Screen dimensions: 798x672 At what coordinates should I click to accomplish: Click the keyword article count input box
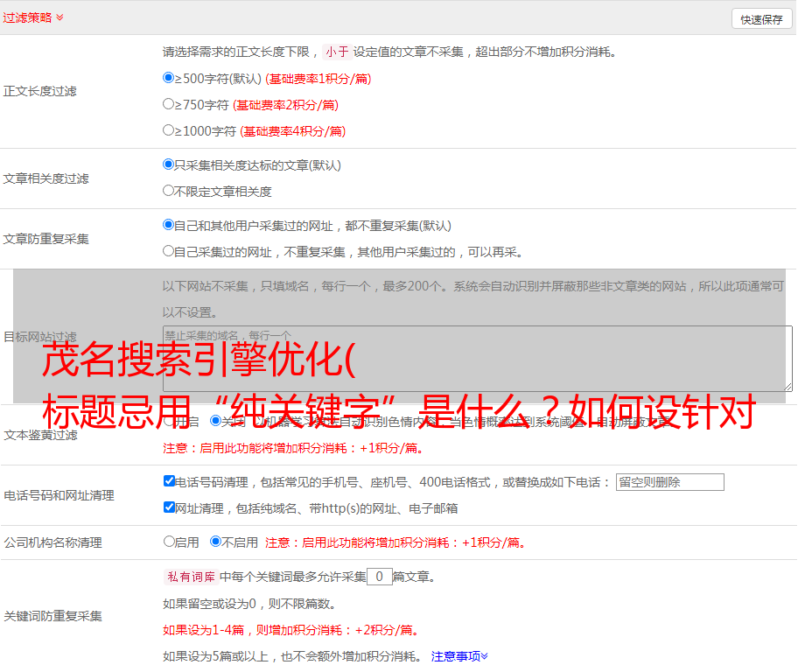click(x=379, y=577)
